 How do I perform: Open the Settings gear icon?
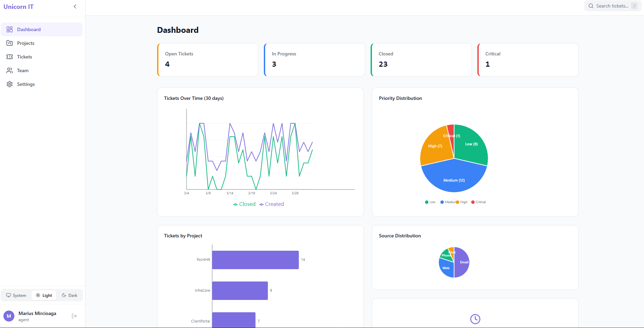[x=10, y=84]
